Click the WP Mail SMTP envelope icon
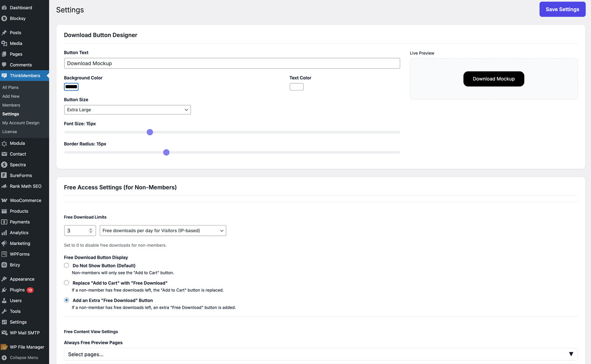The width and height of the screenshot is (591, 364). tap(4, 333)
